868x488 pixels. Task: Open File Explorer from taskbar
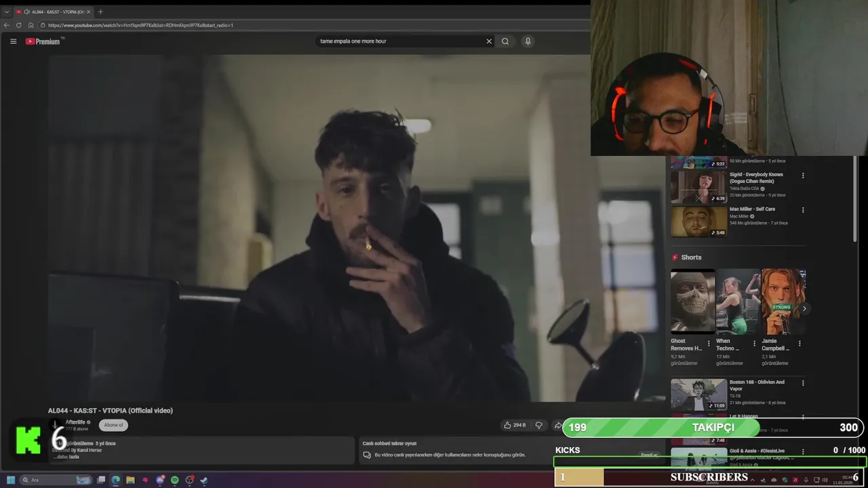click(x=130, y=480)
